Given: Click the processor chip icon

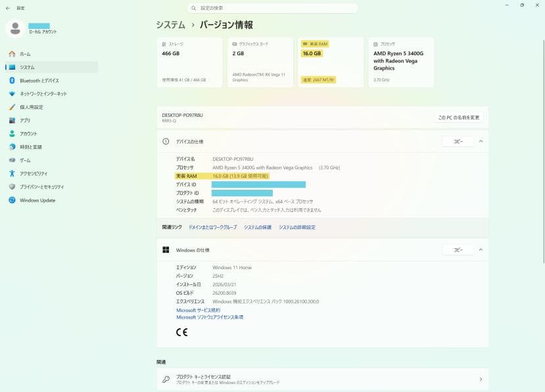Looking at the screenshot, I should (375, 44).
